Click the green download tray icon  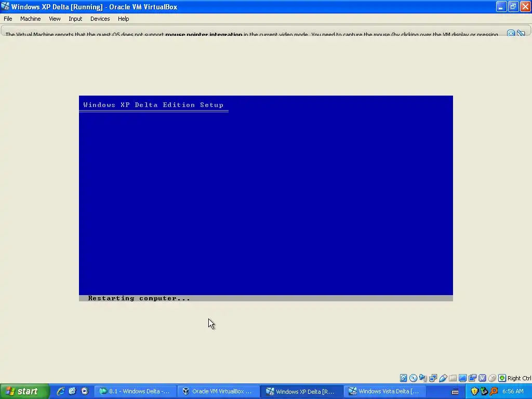(x=484, y=391)
